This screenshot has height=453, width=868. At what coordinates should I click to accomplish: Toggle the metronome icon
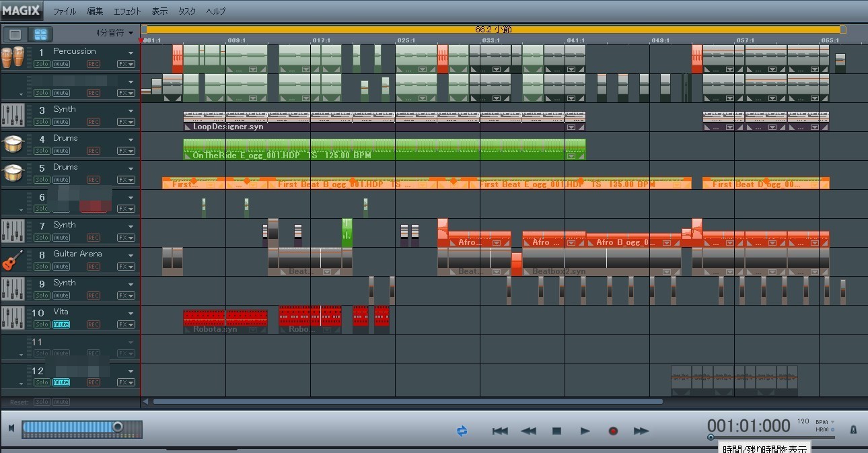coord(853,429)
